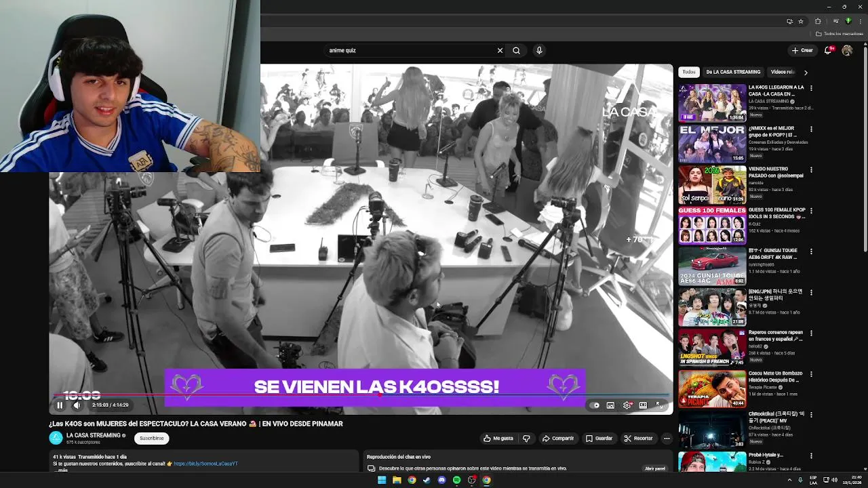
Task: Dislike the video
Action: pos(526,439)
